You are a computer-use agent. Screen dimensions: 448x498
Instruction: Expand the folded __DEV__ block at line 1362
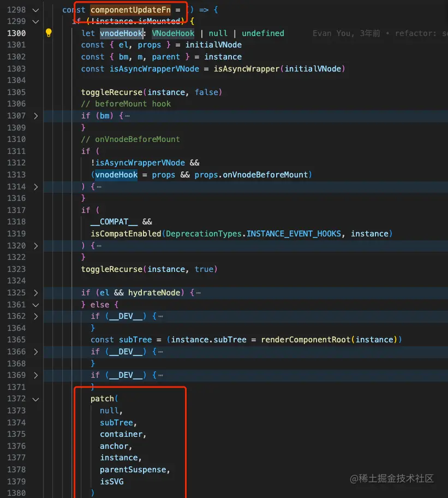36,316
